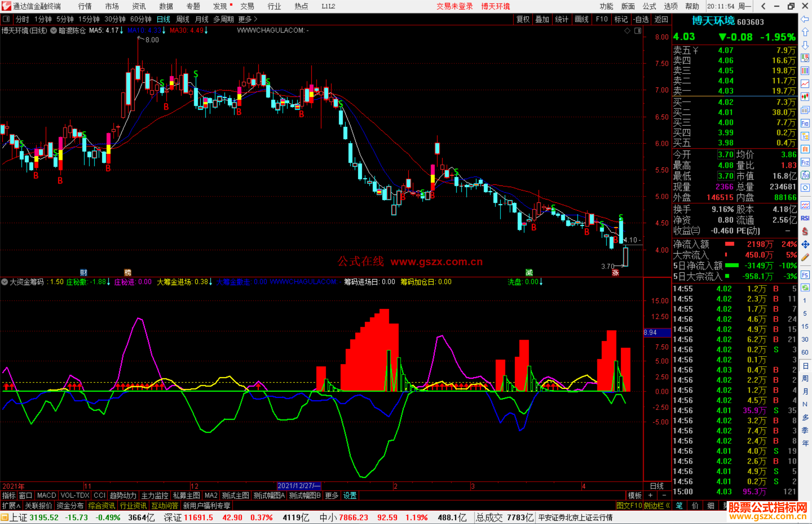
Task: Open the colored quote list sidebar icon
Action: click(805, 58)
